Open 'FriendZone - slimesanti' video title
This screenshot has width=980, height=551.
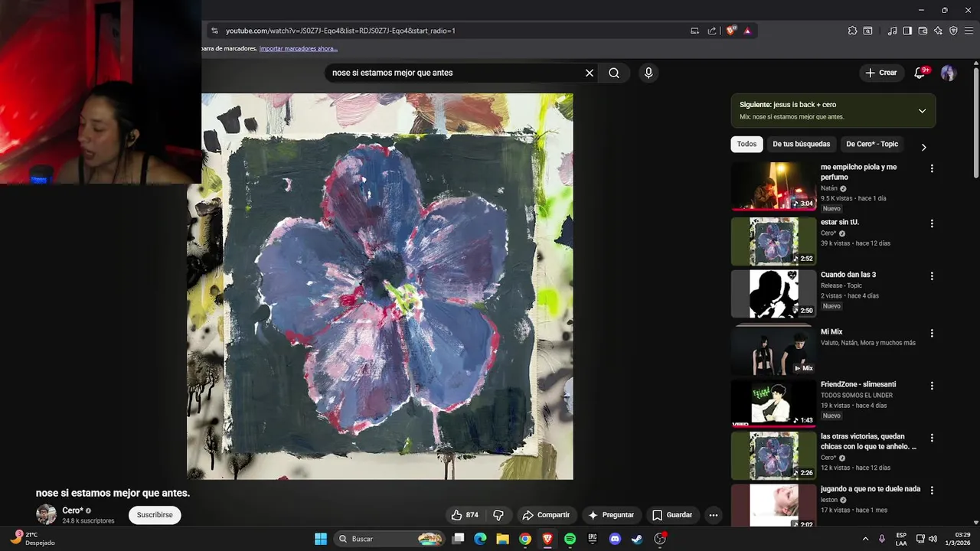(858, 384)
